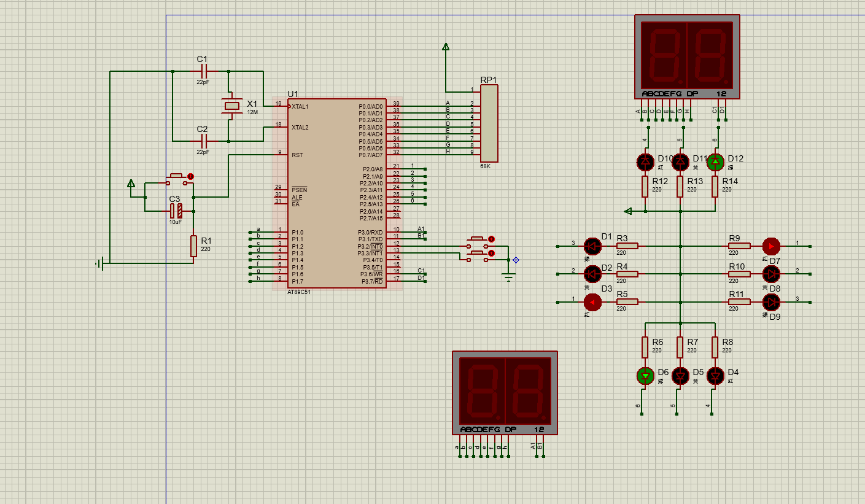This screenshot has width=865, height=504.
Task: Select resistor R5 symbol
Action: tap(627, 302)
